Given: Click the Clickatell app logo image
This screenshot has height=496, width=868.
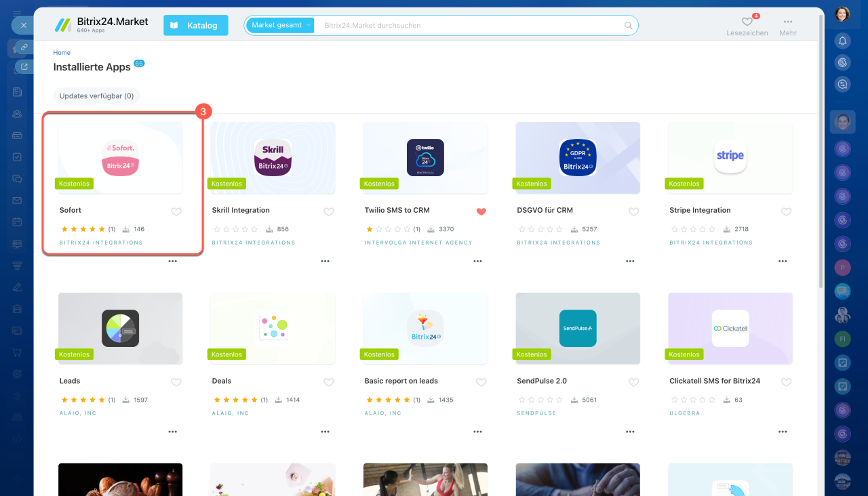Looking at the screenshot, I should coord(730,328).
